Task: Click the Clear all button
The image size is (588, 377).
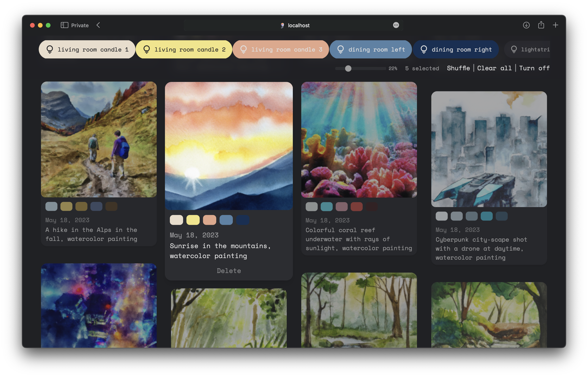Action: pyautogui.click(x=494, y=68)
